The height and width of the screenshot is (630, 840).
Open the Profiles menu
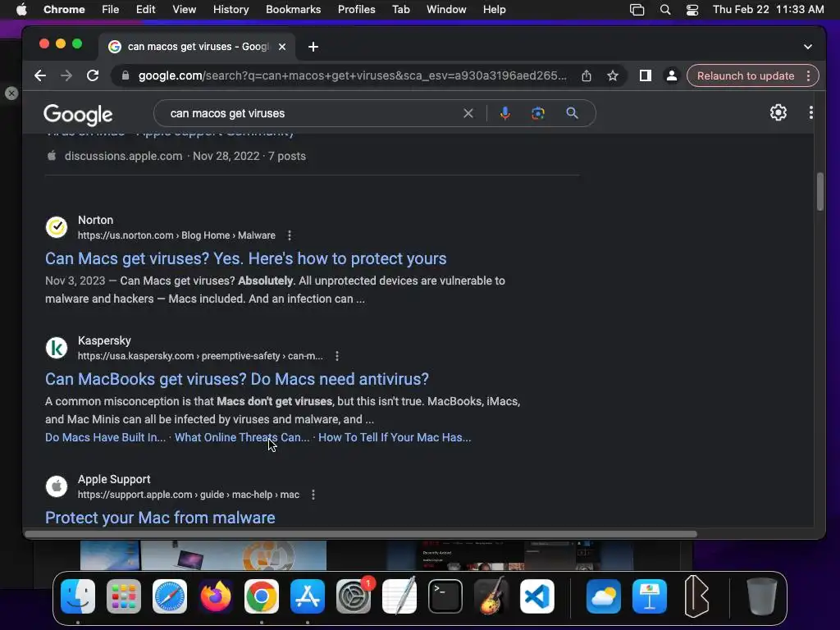point(356,10)
